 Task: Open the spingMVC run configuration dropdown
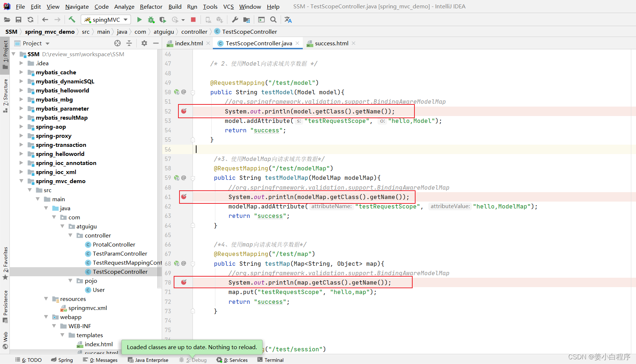click(106, 20)
